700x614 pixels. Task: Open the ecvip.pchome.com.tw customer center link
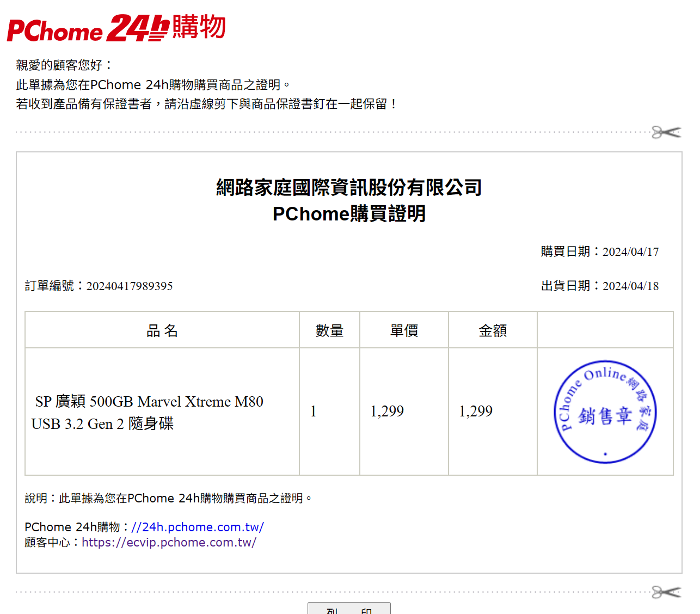coord(169,542)
